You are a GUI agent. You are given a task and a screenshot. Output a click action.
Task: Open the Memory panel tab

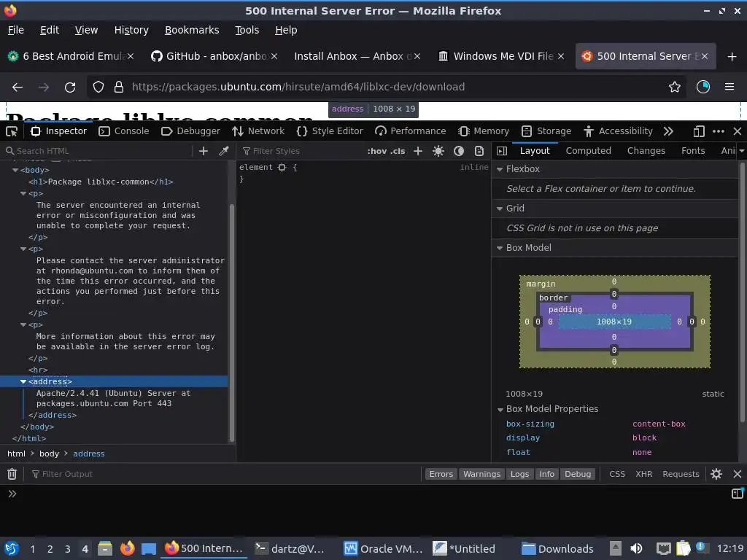[484, 131]
